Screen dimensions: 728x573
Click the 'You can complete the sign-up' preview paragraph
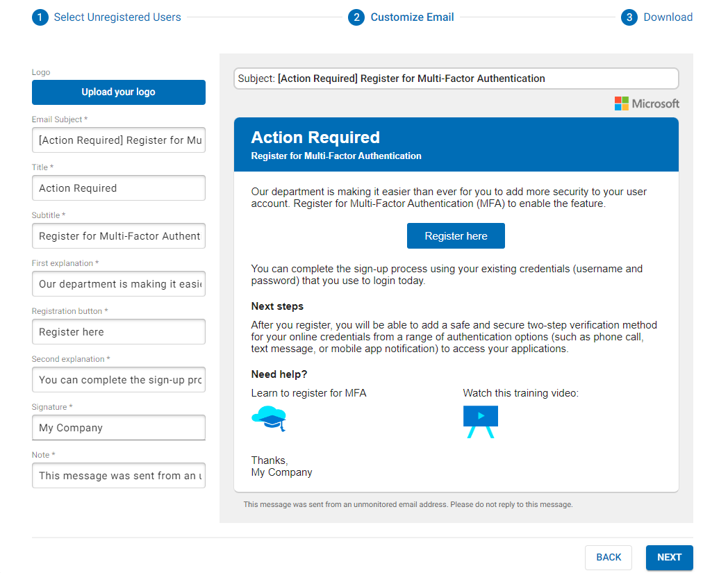click(447, 275)
